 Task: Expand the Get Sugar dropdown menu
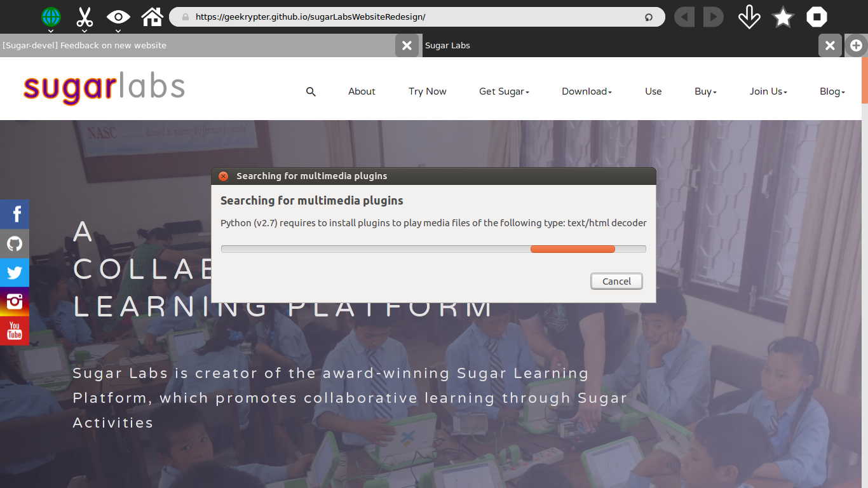[x=504, y=91]
